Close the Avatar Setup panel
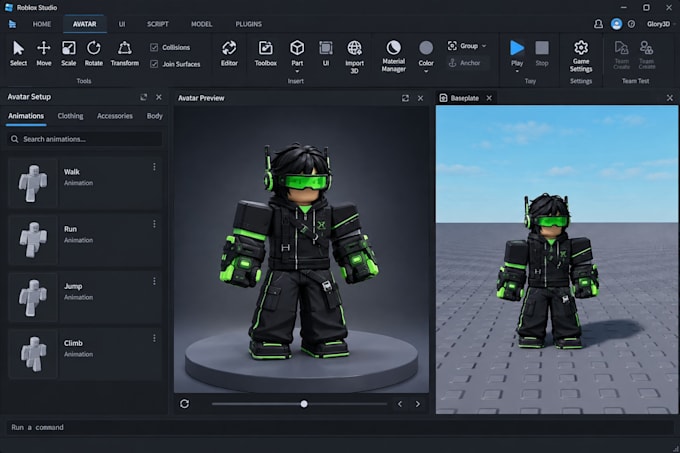The image size is (680, 453). pyautogui.click(x=159, y=97)
